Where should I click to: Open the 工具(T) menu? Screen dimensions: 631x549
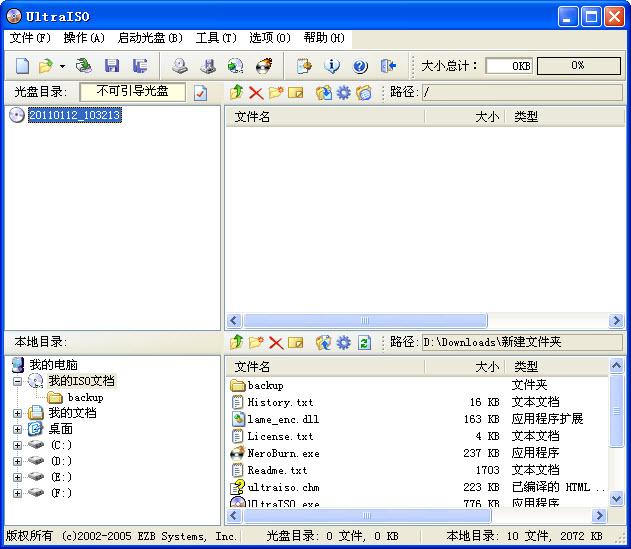[x=216, y=38]
